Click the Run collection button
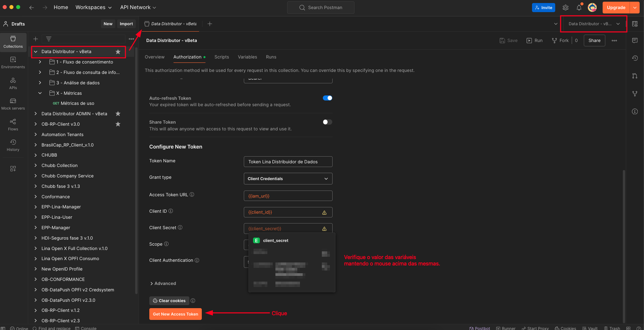 [534, 41]
